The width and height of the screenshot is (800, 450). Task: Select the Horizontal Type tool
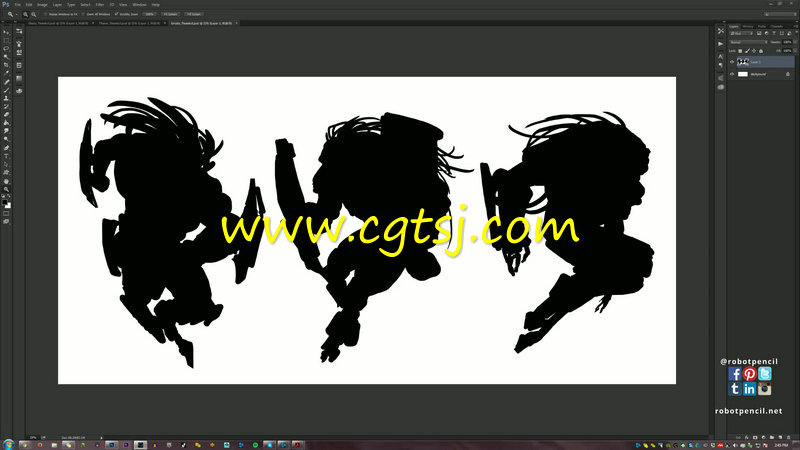coord(6,156)
